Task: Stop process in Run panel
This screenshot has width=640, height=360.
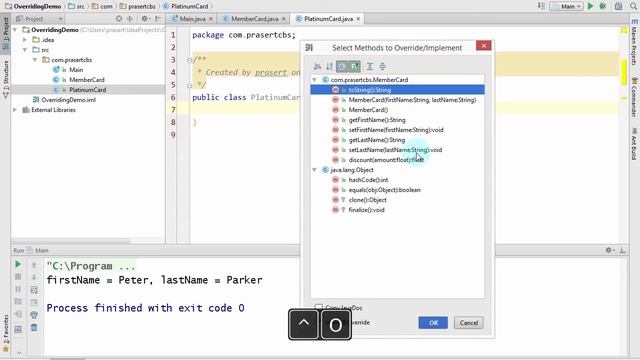Action: (x=18, y=277)
